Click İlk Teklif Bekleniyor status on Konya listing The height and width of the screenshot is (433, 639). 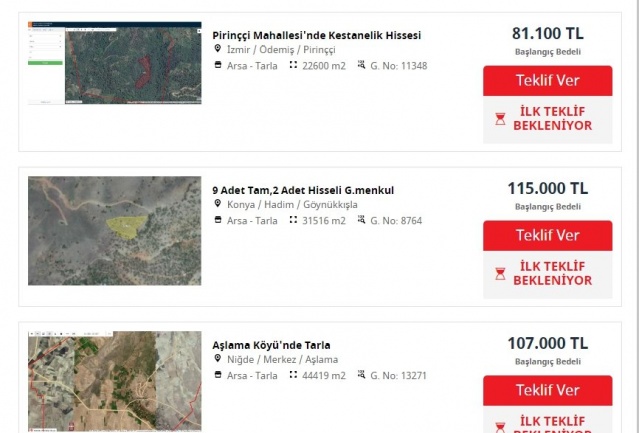pyautogui.click(x=547, y=274)
